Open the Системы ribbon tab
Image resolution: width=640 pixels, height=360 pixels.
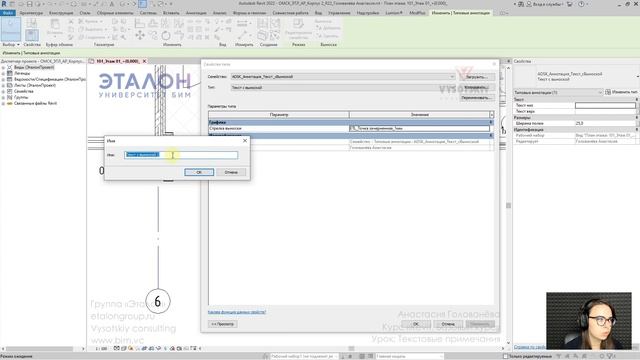(148, 13)
